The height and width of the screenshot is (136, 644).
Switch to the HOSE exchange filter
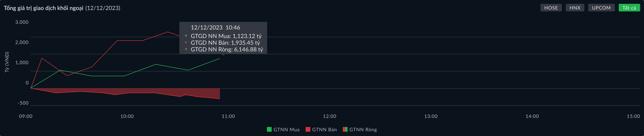(x=551, y=8)
